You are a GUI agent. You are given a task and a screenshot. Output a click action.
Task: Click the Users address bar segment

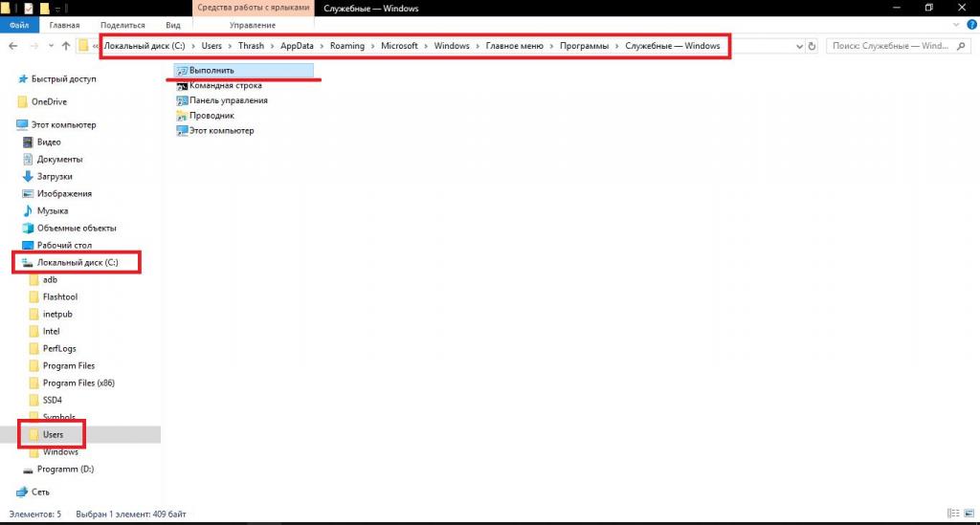[x=212, y=46]
